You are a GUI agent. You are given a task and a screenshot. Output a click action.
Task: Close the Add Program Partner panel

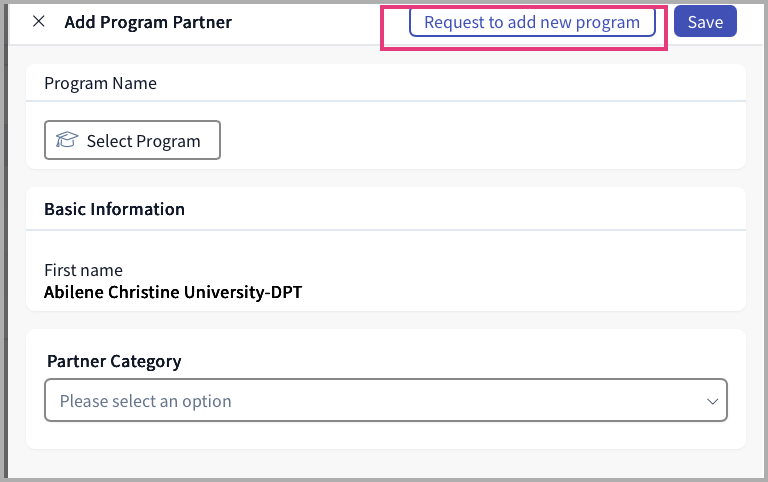39,22
